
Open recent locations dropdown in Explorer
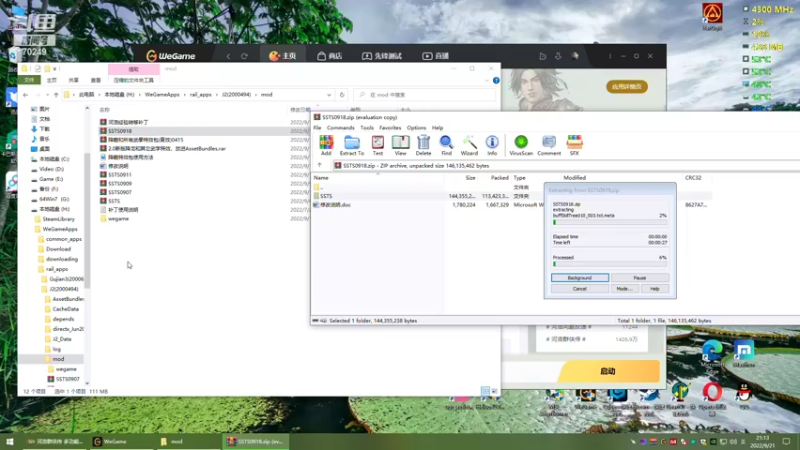pyautogui.click(x=47, y=95)
